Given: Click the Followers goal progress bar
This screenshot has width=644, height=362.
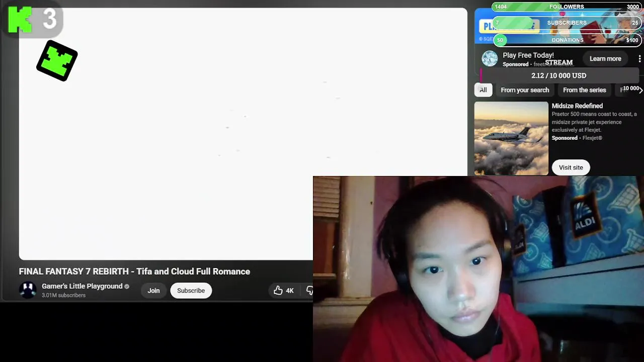Looking at the screenshot, I should pyautogui.click(x=567, y=7).
